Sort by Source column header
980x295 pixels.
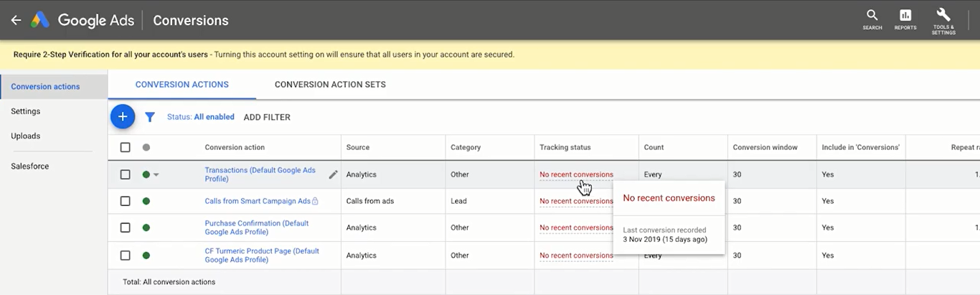pos(358,147)
